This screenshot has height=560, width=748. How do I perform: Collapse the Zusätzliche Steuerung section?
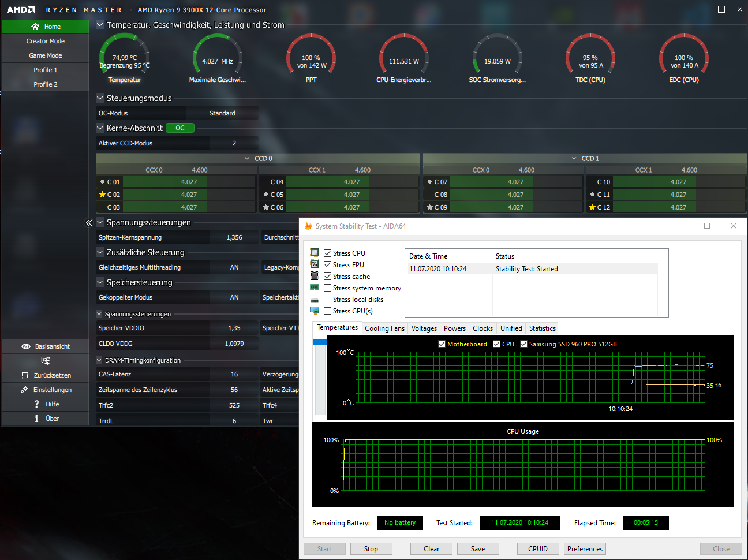pos(100,252)
